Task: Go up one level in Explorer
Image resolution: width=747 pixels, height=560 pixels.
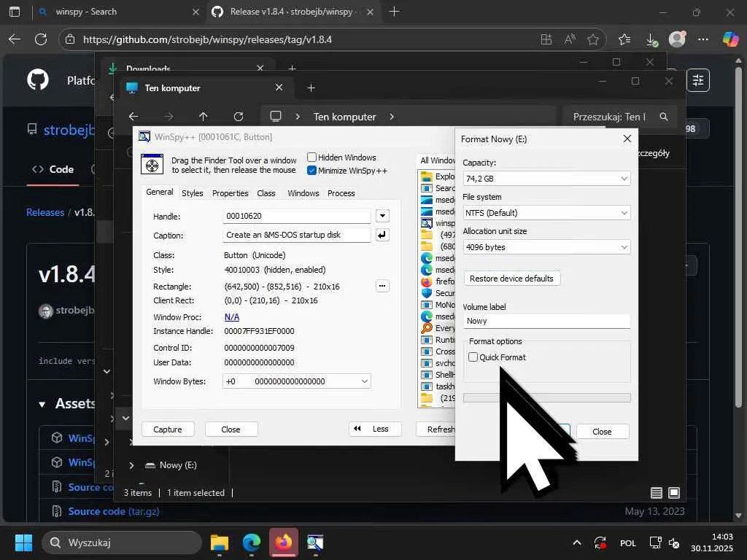Action: [204, 116]
